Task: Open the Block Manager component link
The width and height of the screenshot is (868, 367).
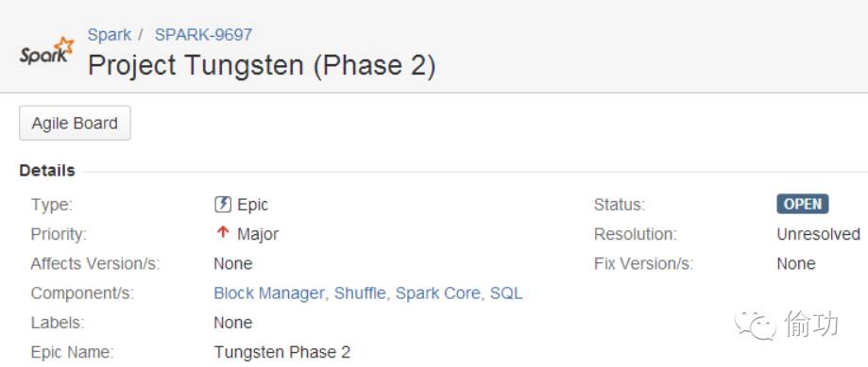Action: [269, 292]
